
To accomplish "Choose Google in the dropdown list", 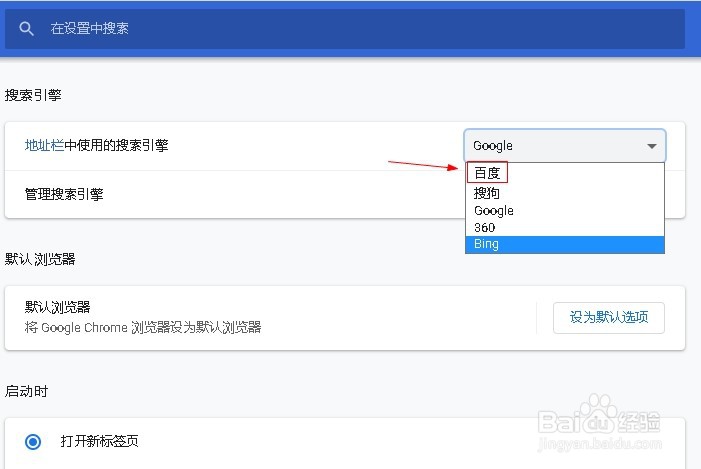I will [x=565, y=210].
